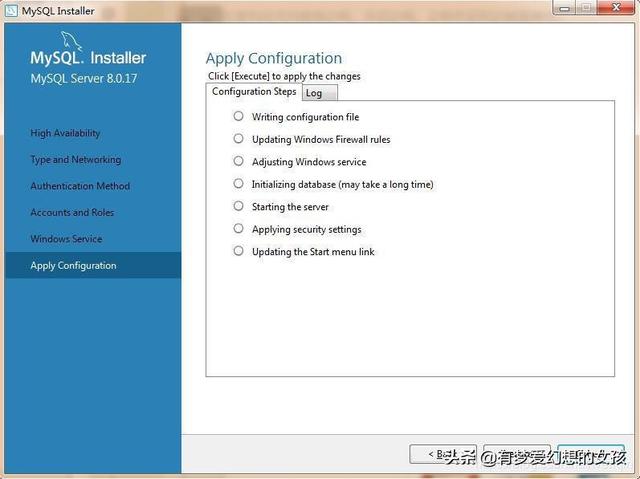Viewport: 640px width, 479px height.
Task: Select the Starting the server step indicator
Action: click(238, 206)
